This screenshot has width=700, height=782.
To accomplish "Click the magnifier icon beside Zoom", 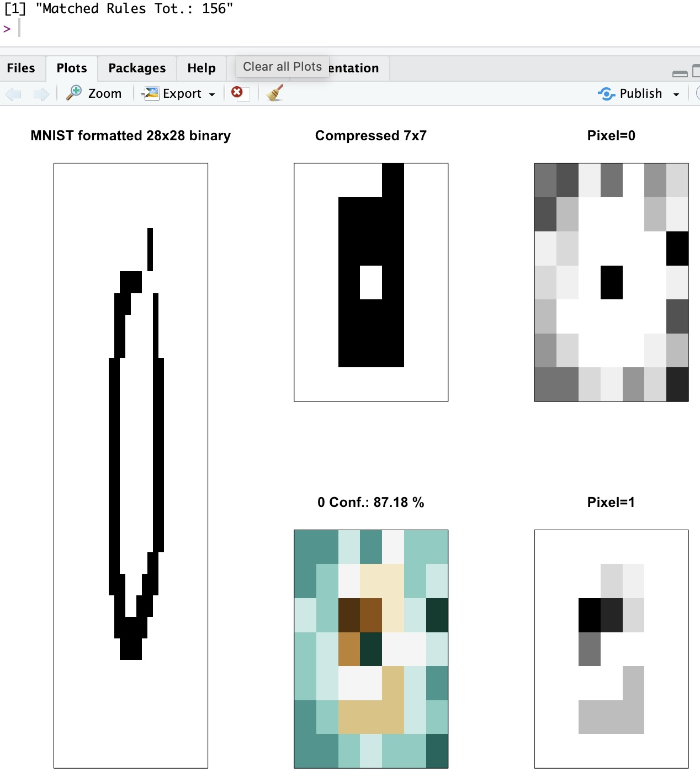I will point(74,93).
